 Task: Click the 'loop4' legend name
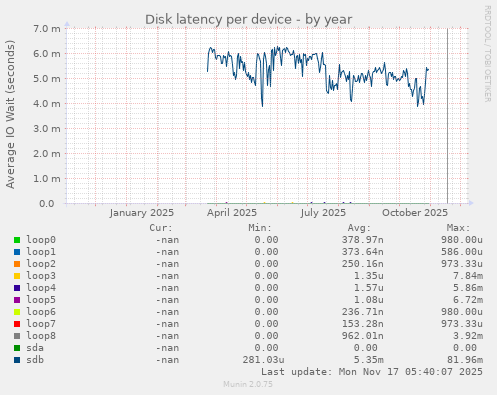point(41,288)
